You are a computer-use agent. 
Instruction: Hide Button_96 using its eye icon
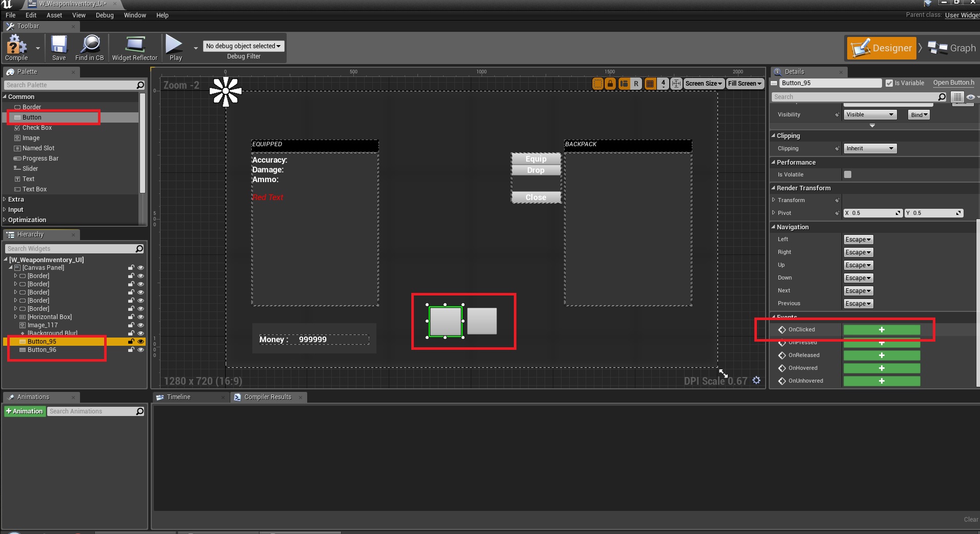(x=141, y=350)
